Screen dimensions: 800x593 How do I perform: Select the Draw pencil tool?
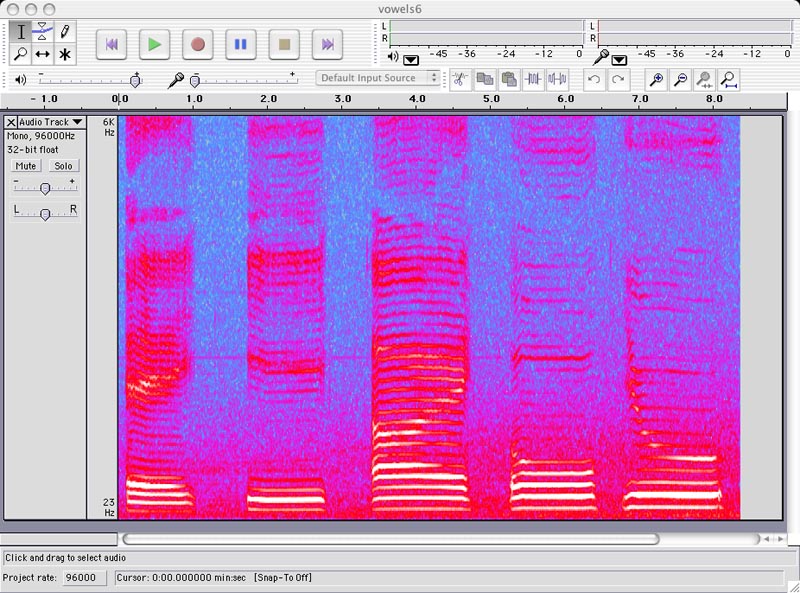[x=65, y=32]
